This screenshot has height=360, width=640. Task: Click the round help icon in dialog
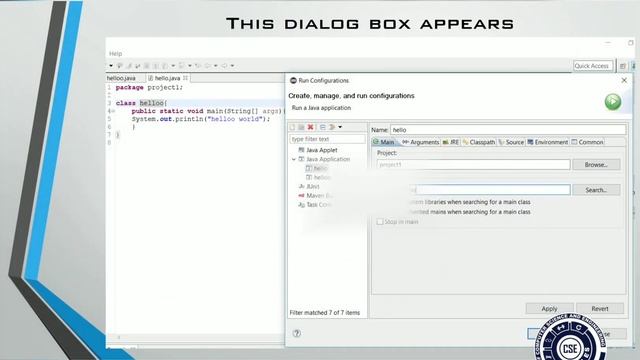point(297,333)
